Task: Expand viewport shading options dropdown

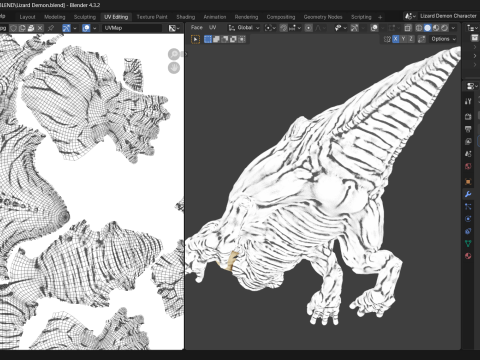Action: (x=453, y=28)
